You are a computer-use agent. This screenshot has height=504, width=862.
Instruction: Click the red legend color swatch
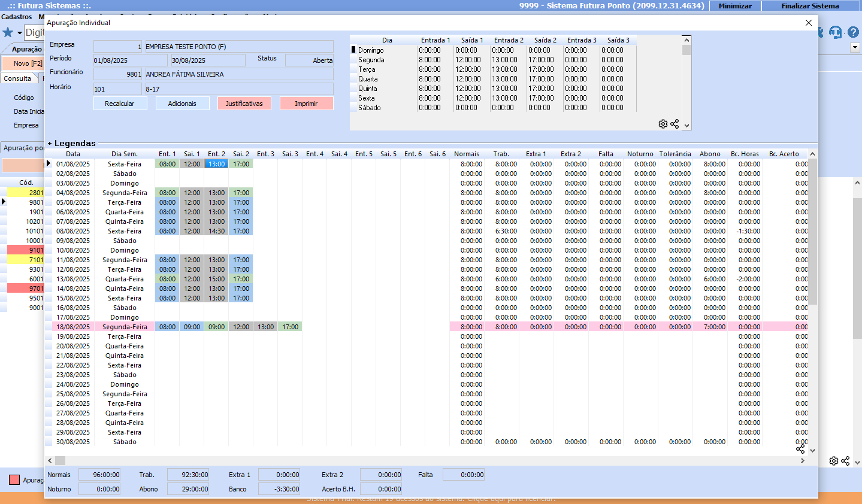coord(14,479)
